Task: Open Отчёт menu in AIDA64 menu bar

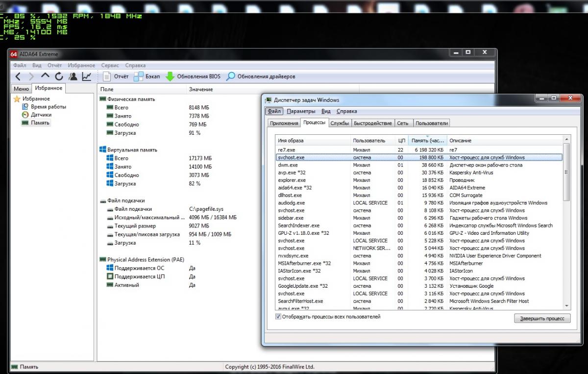Action: 55,65
